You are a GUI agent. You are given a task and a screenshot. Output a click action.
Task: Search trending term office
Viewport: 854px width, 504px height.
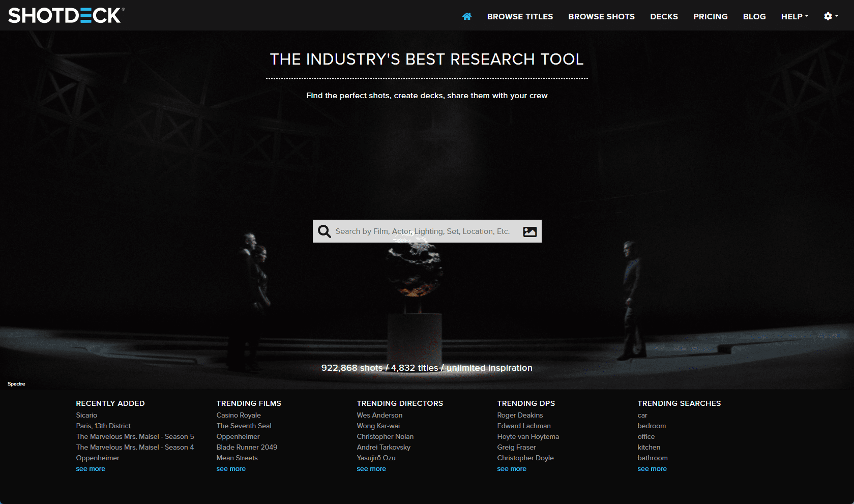pos(646,436)
